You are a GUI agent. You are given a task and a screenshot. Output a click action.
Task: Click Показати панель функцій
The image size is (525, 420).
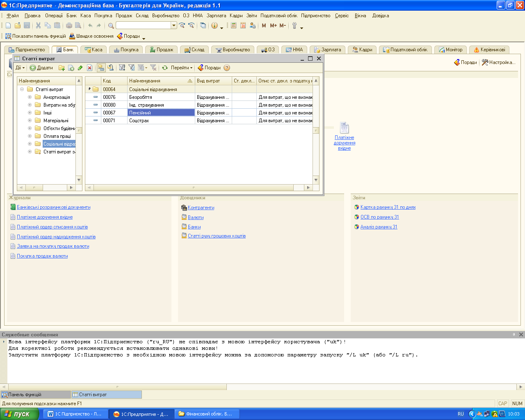click(35, 36)
